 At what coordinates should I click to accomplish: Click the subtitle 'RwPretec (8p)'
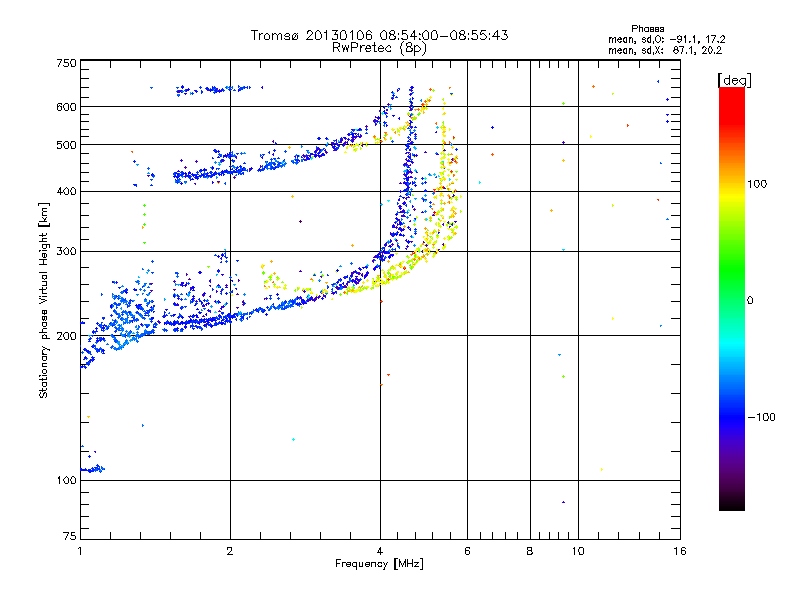379,48
